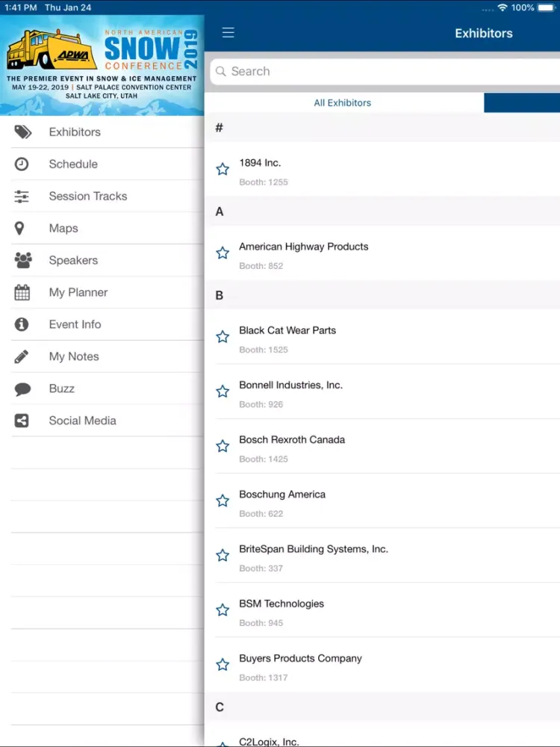The width and height of the screenshot is (560, 747).
Task: Favorite Boschung America
Action: (x=223, y=500)
